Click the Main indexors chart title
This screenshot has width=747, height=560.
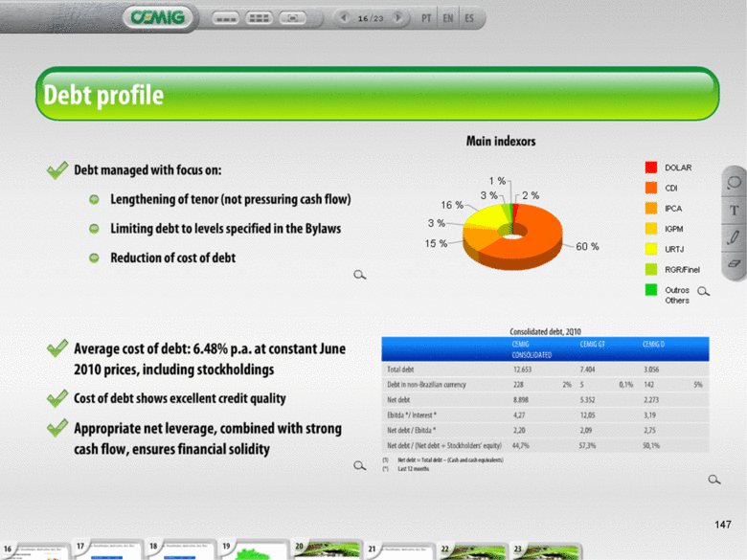(x=501, y=141)
